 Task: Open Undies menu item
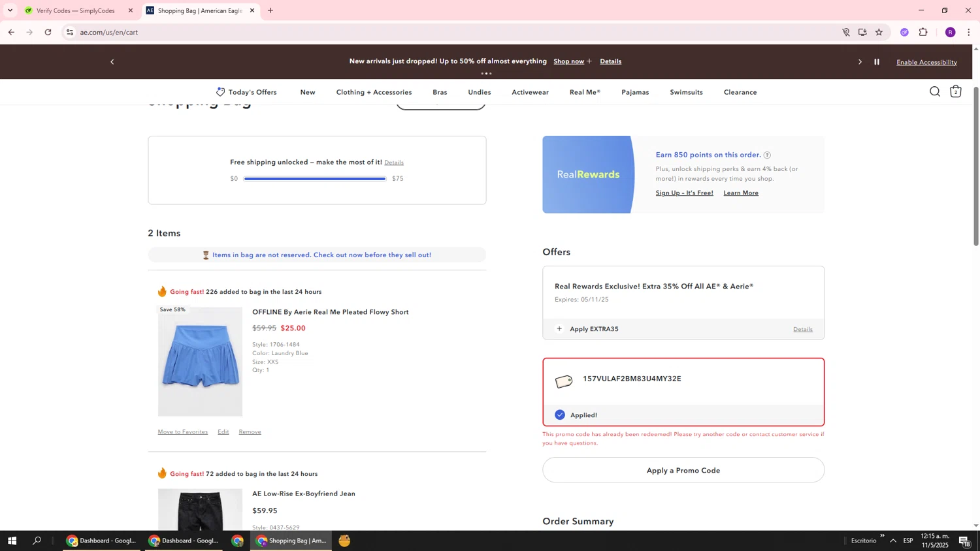(480, 92)
